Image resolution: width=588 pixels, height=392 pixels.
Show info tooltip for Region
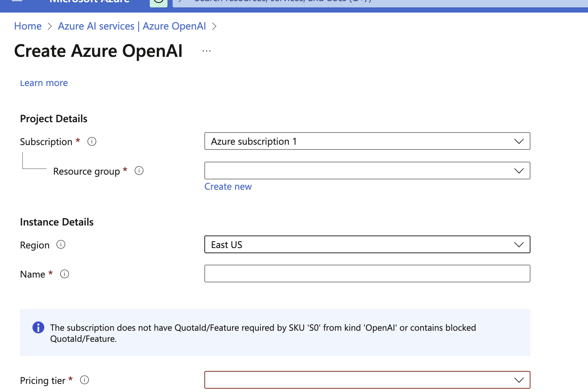61,244
